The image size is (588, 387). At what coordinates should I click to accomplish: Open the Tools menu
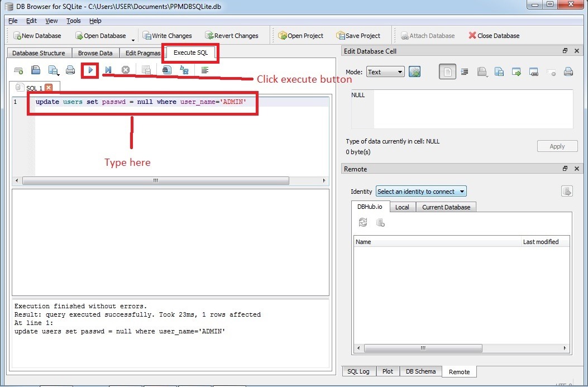(x=74, y=21)
